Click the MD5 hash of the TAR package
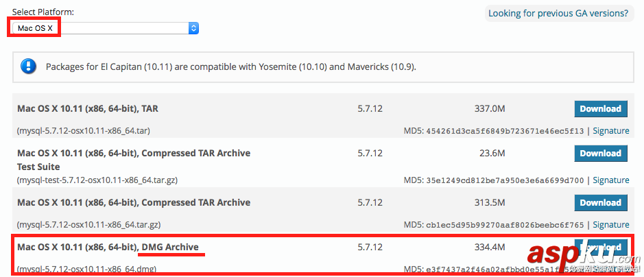 coord(505,131)
